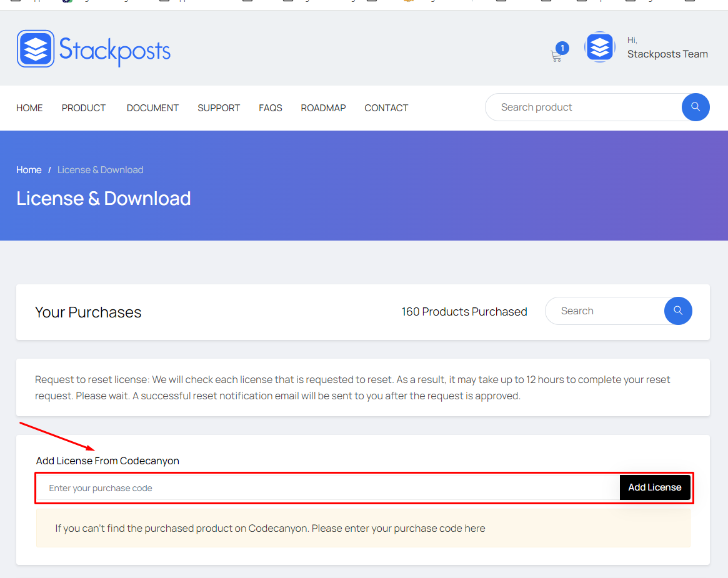Screen dimensions: 728x578
Task: Click the Stackposts Team profile avatar
Action: pos(600,47)
